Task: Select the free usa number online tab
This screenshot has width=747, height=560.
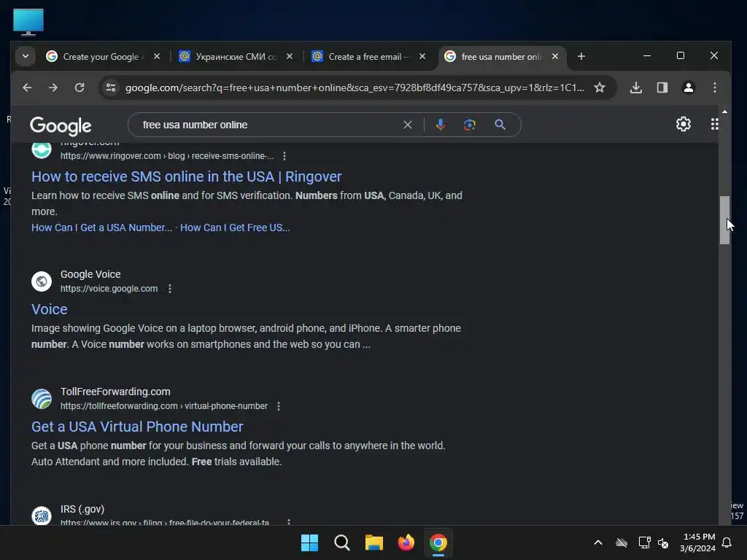Action: click(502, 57)
